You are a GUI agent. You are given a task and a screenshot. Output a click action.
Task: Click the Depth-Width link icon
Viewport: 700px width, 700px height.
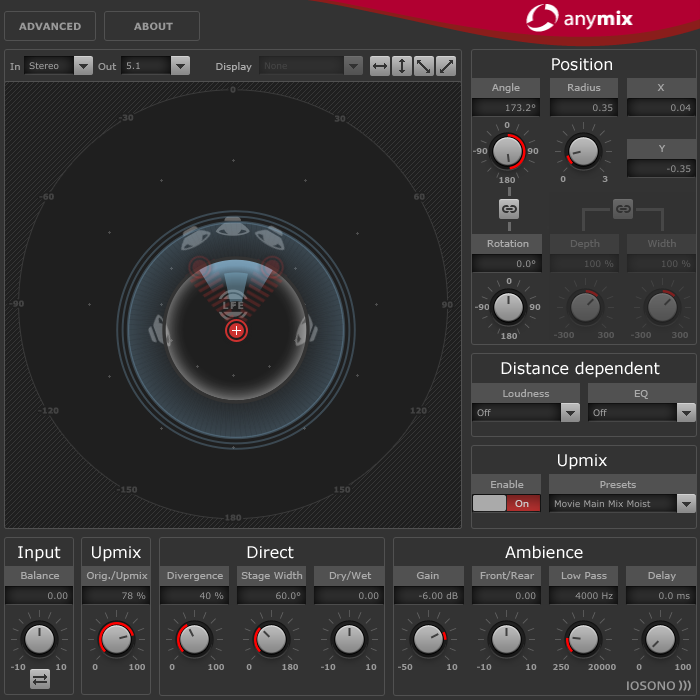point(623,209)
